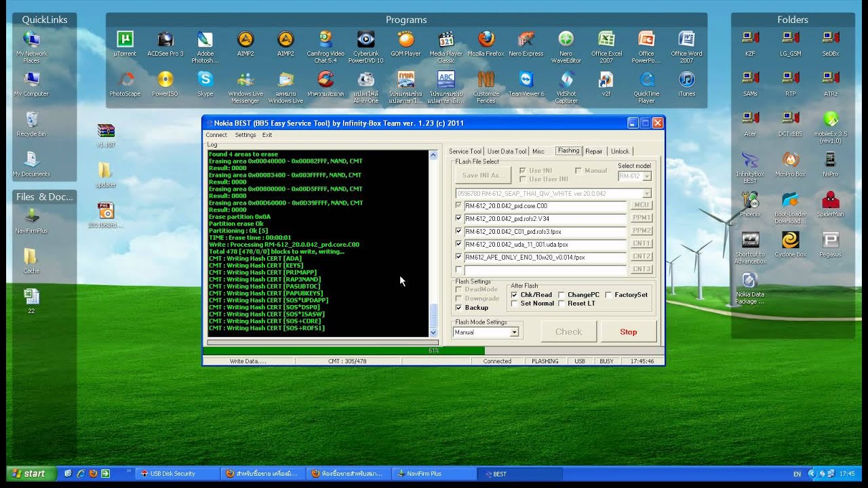Switch to the User Data Tool tab
This screenshot has width=868, height=488.
(507, 151)
